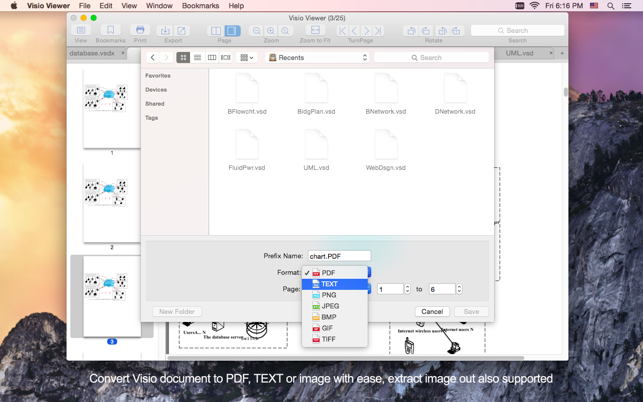
Task: Click the Spotlight search icon in menu bar
Action: coord(610,6)
